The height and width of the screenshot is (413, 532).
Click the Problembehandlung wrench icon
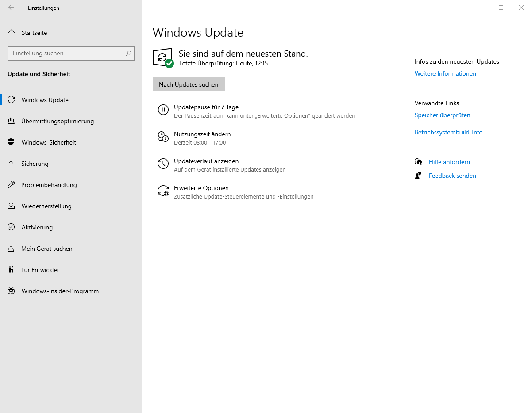(12, 185)
